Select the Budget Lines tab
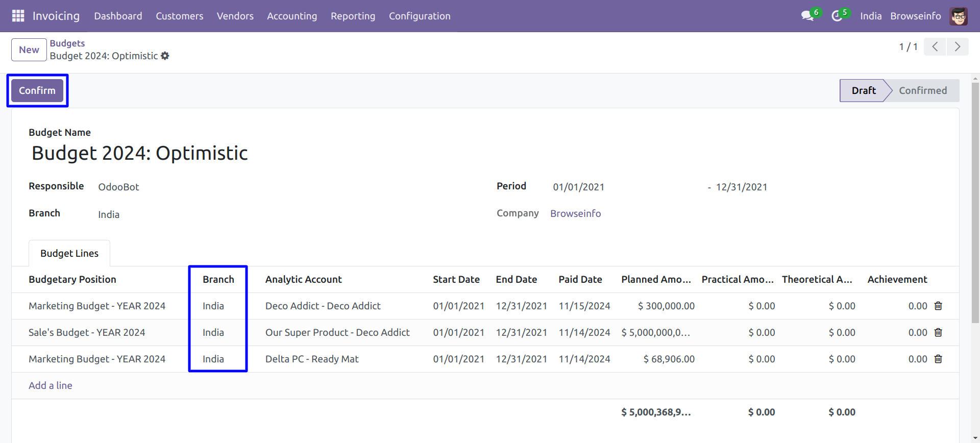The width and height of the screenshot is (980, 443). [69, 254]
